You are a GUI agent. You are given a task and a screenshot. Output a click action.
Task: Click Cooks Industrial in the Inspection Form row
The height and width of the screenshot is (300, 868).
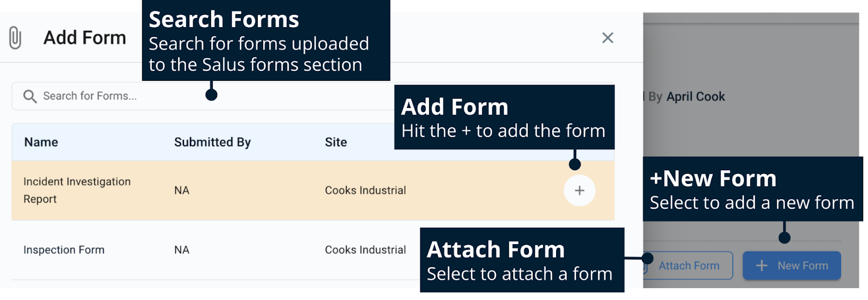(x=365, y=250)
